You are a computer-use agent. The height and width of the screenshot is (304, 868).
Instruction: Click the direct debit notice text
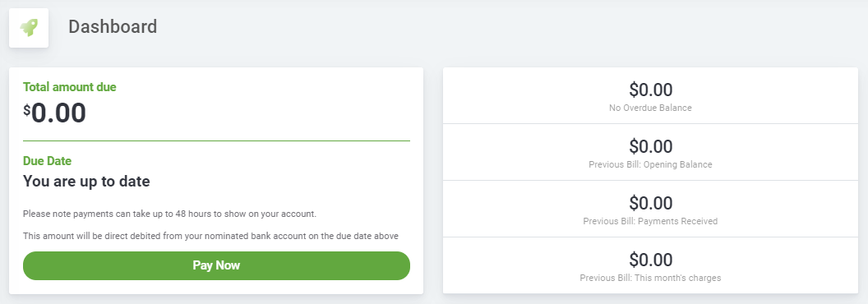(210, 236)
